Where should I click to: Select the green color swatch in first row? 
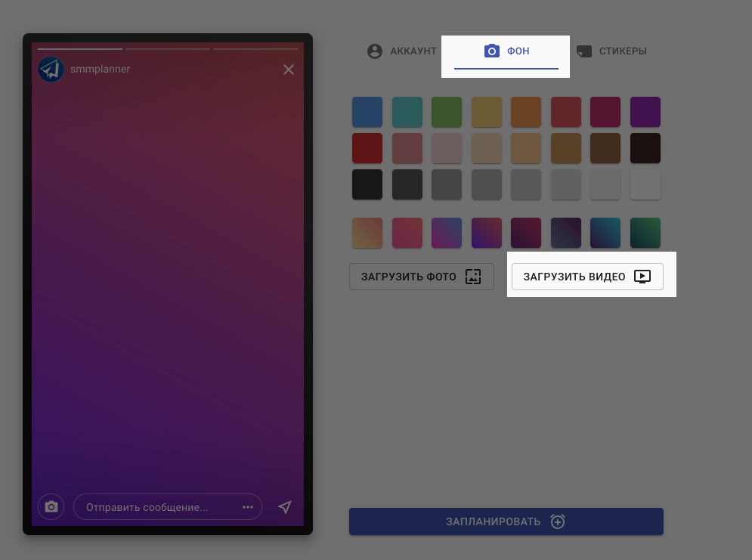pos(447,112)
